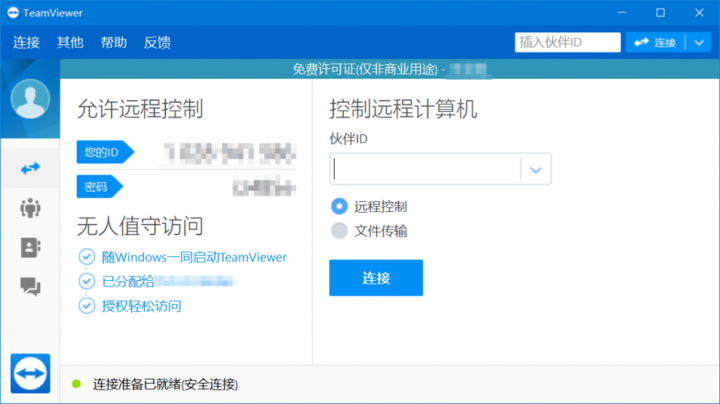Click the TeamViewer logo at bottom left

coord(30,373)
